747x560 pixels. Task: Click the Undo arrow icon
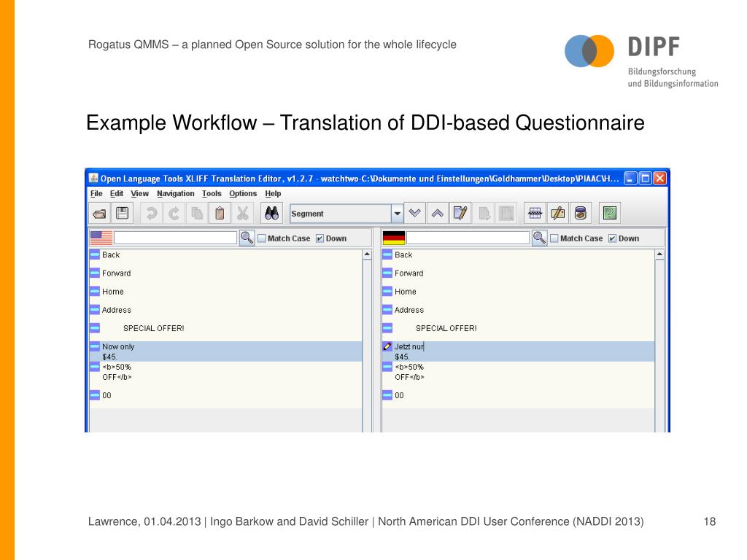tap(152, 214)
